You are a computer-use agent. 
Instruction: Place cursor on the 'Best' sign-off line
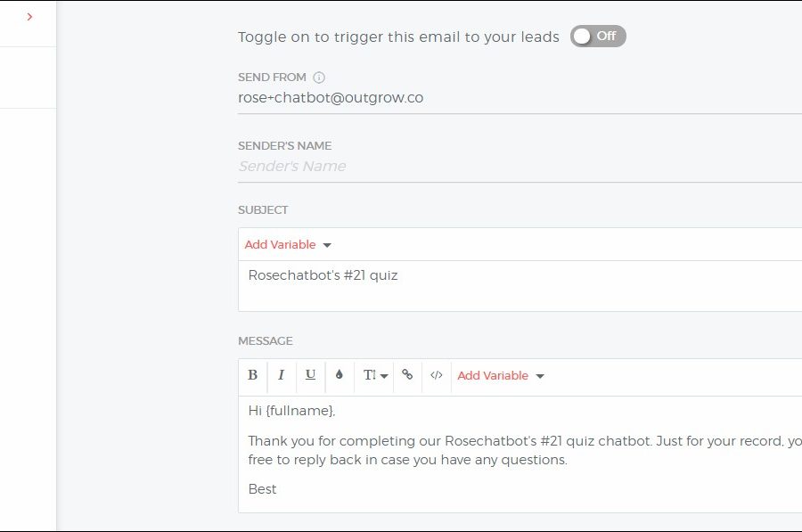click(x=263, y=489)
